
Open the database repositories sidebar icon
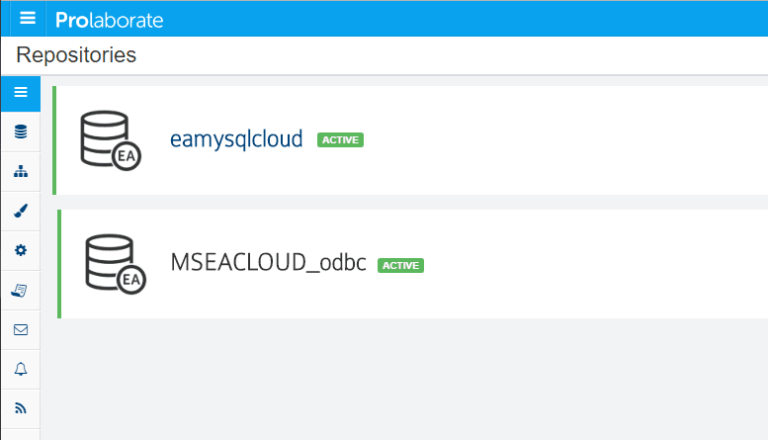[21, 132]
